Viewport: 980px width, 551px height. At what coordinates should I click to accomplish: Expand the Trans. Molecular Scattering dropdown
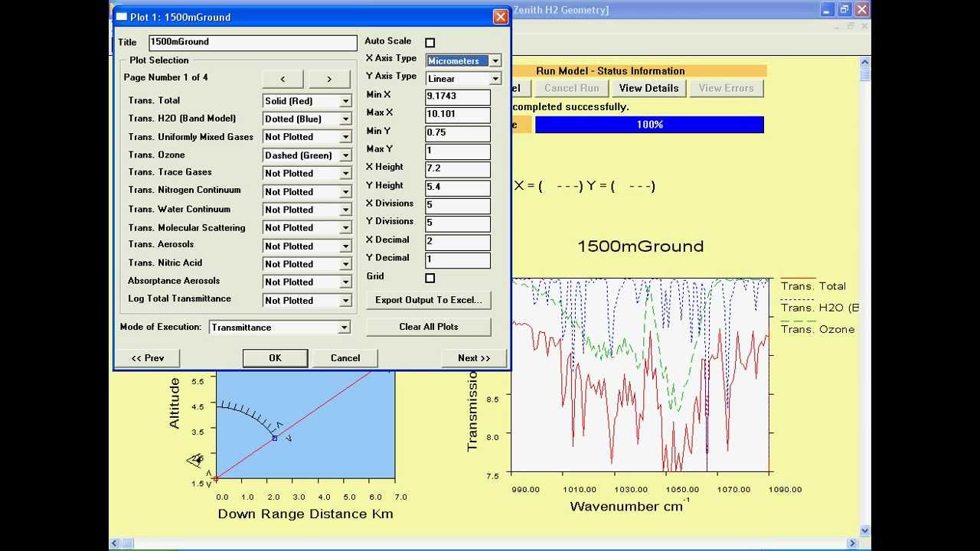pos(345,228)
